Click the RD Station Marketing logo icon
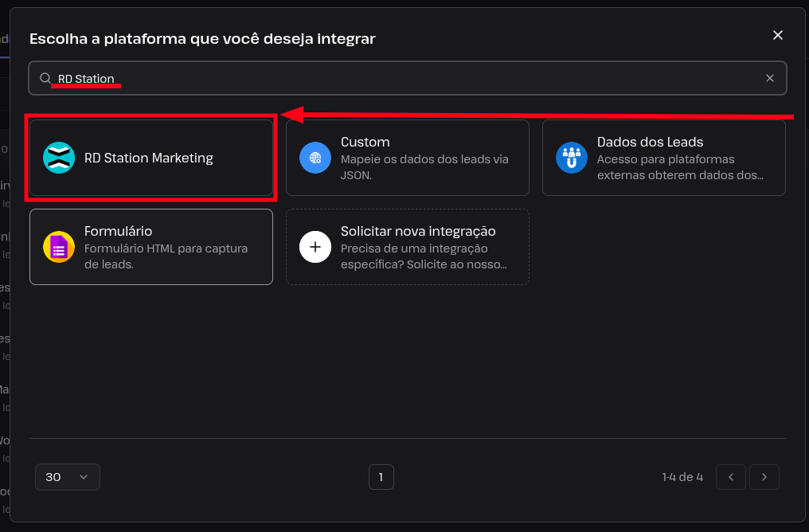 coord(59,158)
